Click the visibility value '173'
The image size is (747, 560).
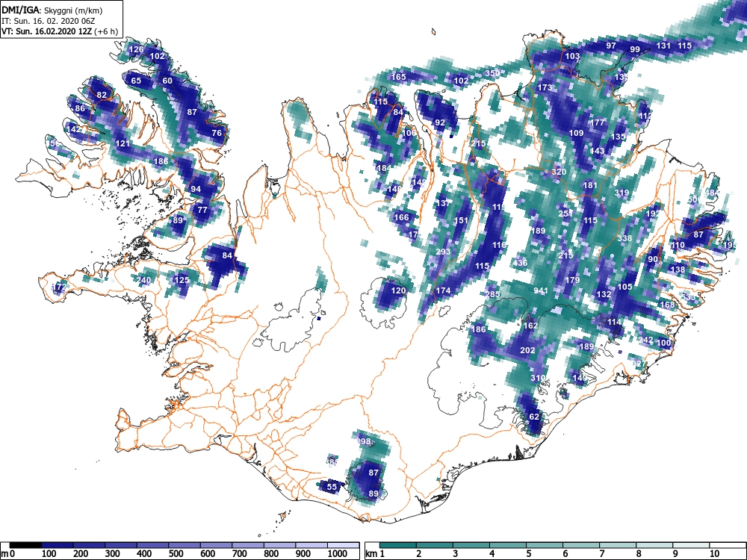click(x=545, y=87)
